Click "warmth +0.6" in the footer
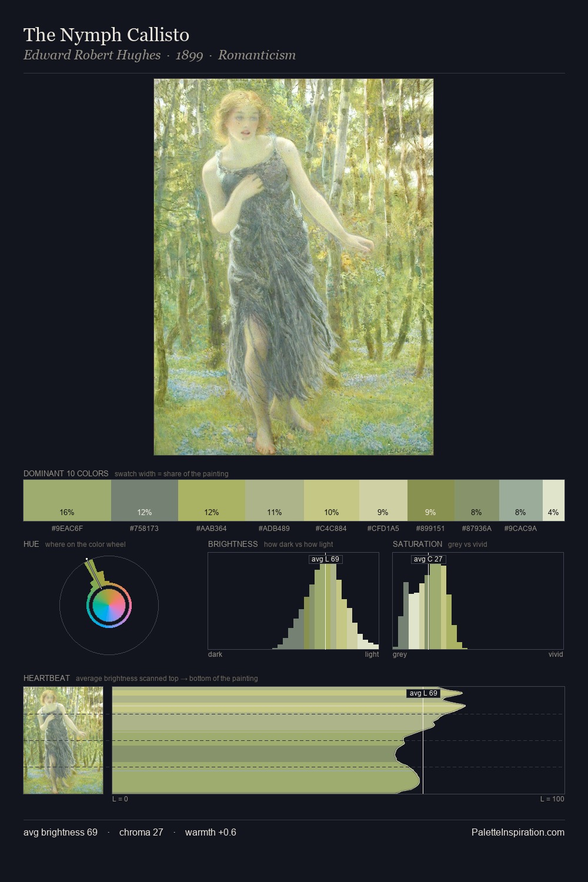The width and height of the screenshot is (588, 882). 211,832
